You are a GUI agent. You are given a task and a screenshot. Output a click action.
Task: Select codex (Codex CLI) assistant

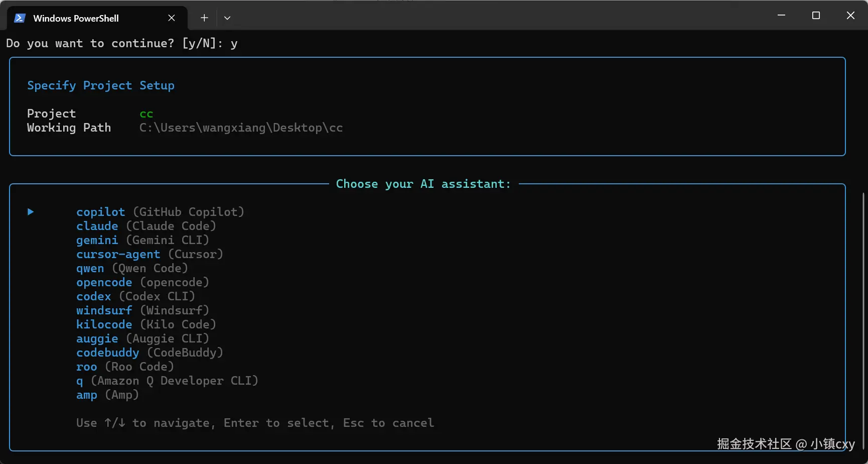tap(135, 296)
